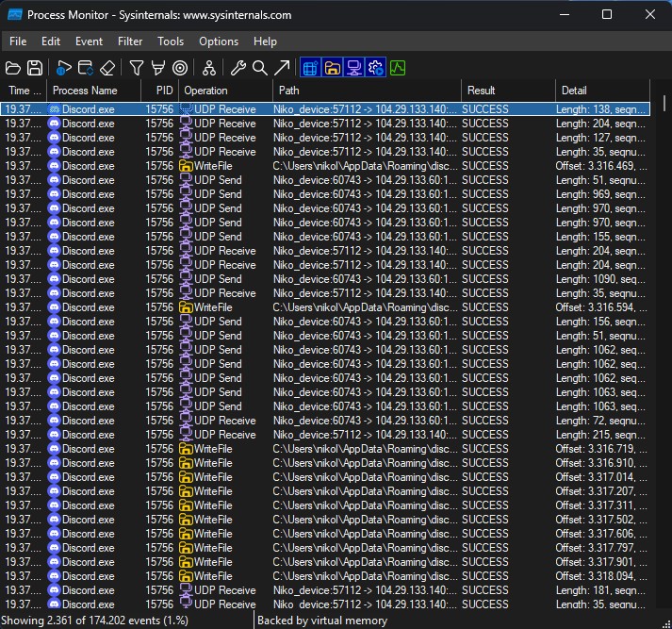
Task: Open the Event menu
Action: click(89, 41)
